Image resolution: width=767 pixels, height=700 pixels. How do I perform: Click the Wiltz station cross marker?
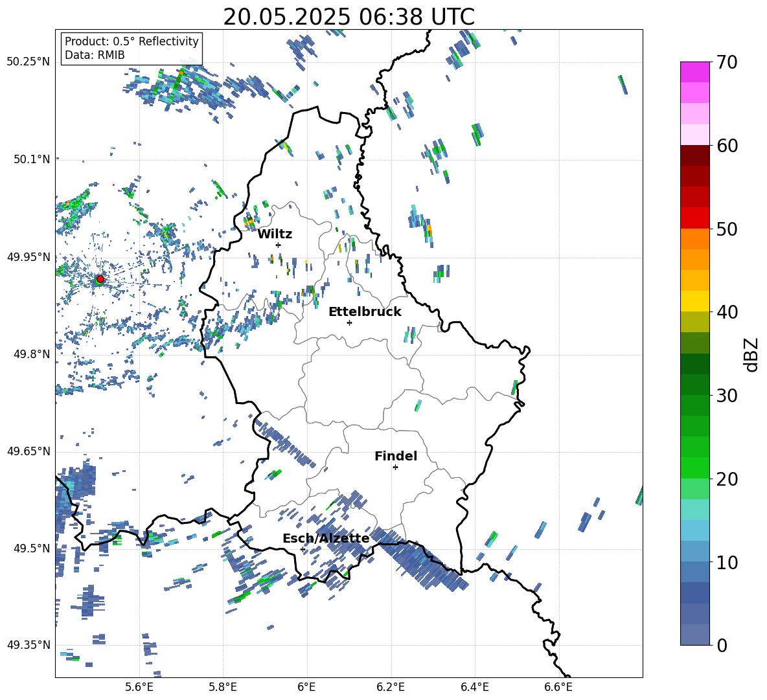279,245
